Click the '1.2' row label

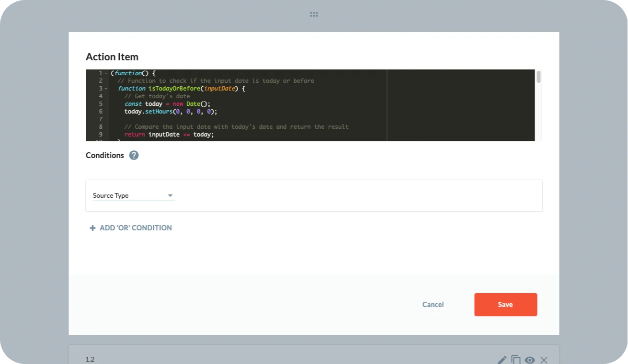click(x=90, y=359)
